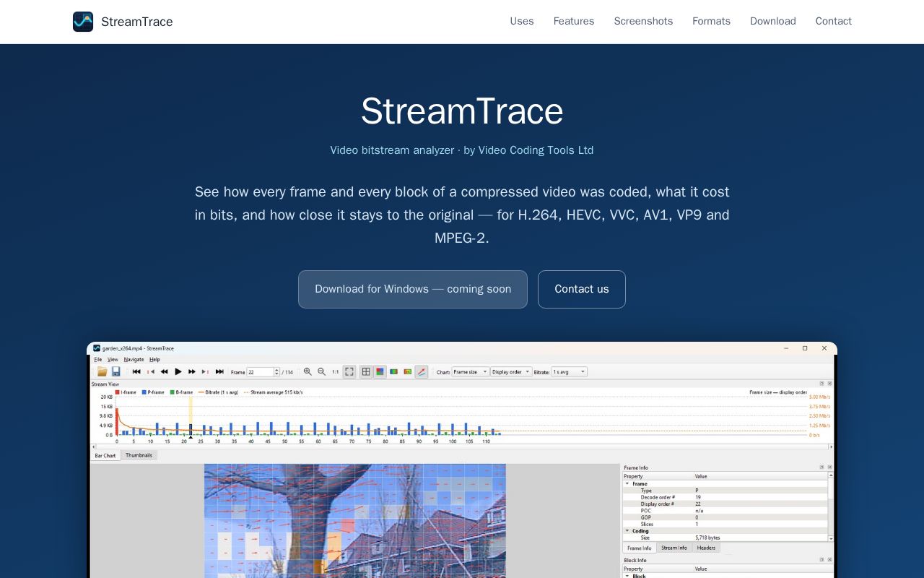Close the Stream View panel

pos(829,384)
